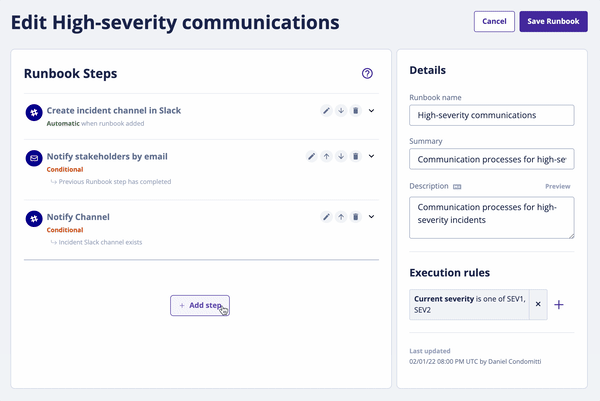
Task: Delete the Notify stakeholders by email step
Action: point(355,156)
